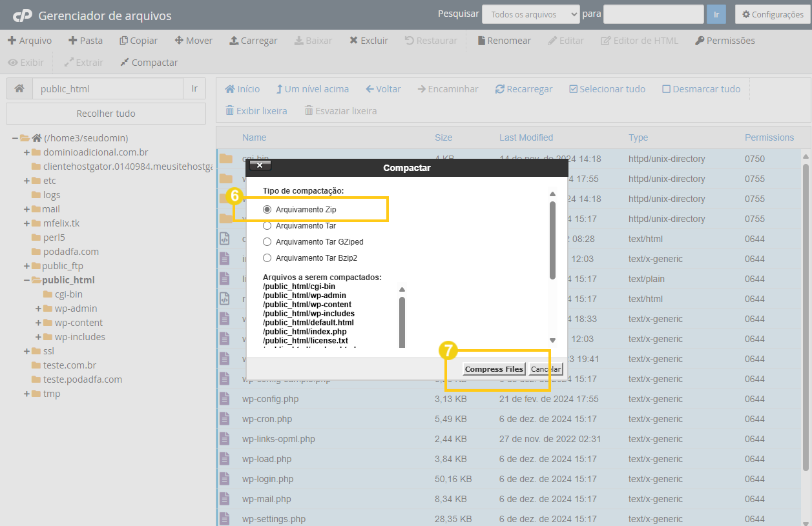
Task: Sort by Size column header
Action: tap(443, 137)
